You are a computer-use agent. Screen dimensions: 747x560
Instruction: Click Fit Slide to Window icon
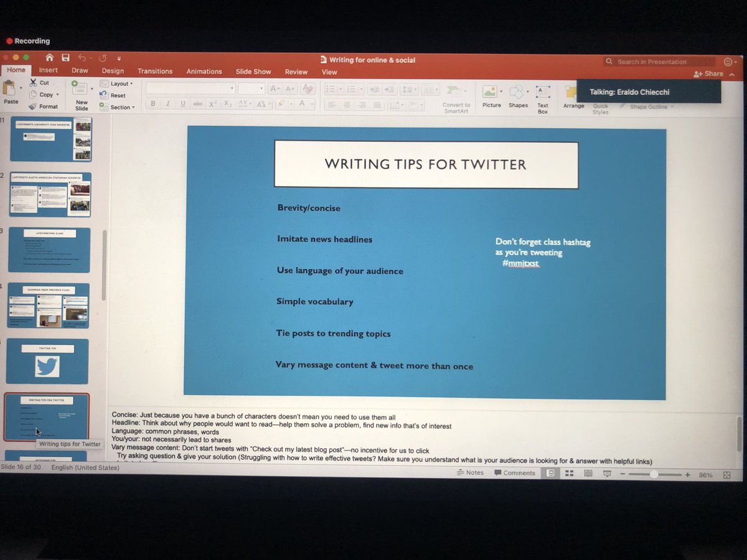[726, 475]
